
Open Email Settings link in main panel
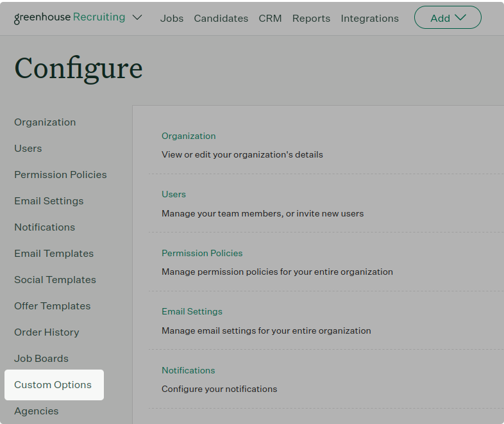[192, 311]
